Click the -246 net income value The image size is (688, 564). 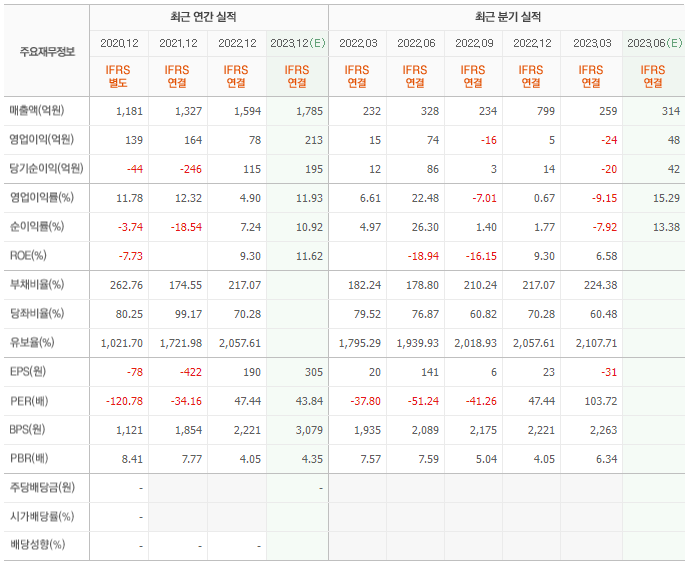click(191, 169)
